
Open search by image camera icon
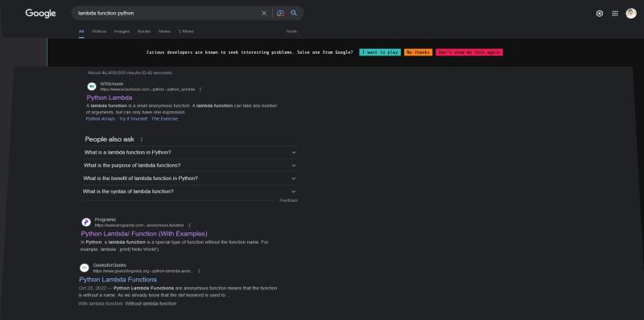[x=280, y=13]
